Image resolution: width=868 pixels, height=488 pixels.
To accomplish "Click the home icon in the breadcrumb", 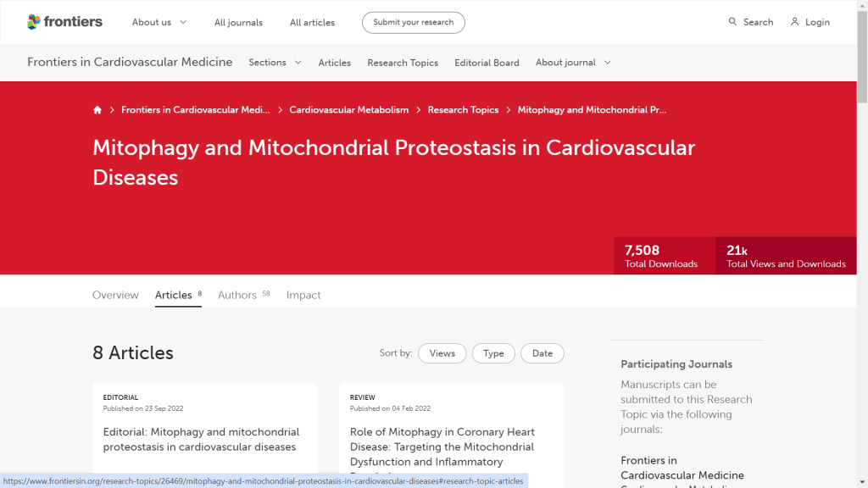I will point(97,110).
